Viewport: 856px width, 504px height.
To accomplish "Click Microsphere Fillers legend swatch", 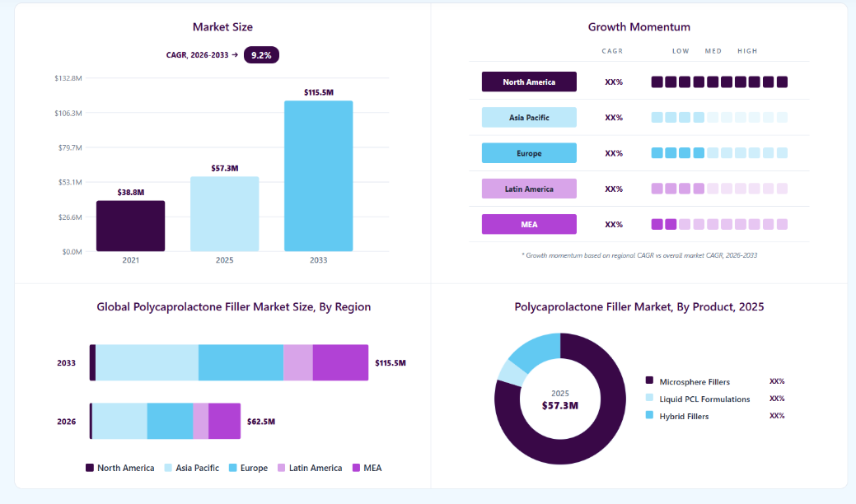I will (x=649, y=380).
